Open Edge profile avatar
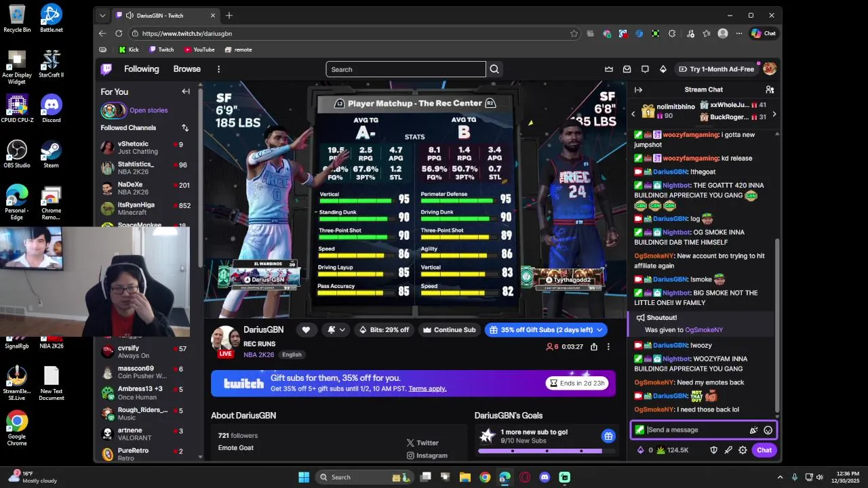868x488 pixels. click(x=723, y=33)
